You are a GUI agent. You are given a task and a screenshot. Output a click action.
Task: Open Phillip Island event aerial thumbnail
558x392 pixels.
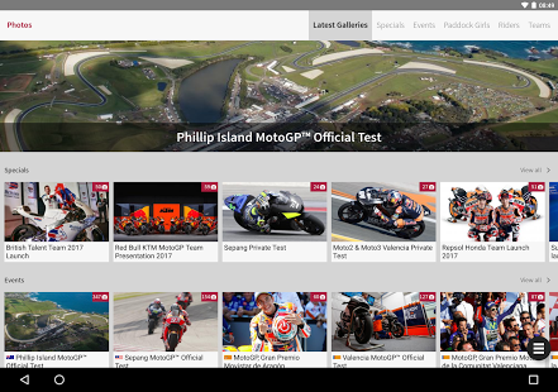pyautogui.click(x=56, y=321)
